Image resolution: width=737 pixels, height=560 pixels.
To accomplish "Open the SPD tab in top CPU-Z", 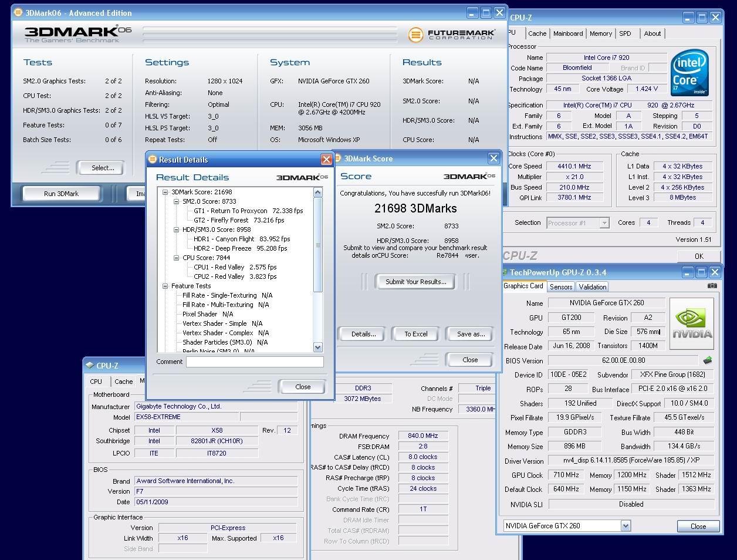I will pos(625,33).
